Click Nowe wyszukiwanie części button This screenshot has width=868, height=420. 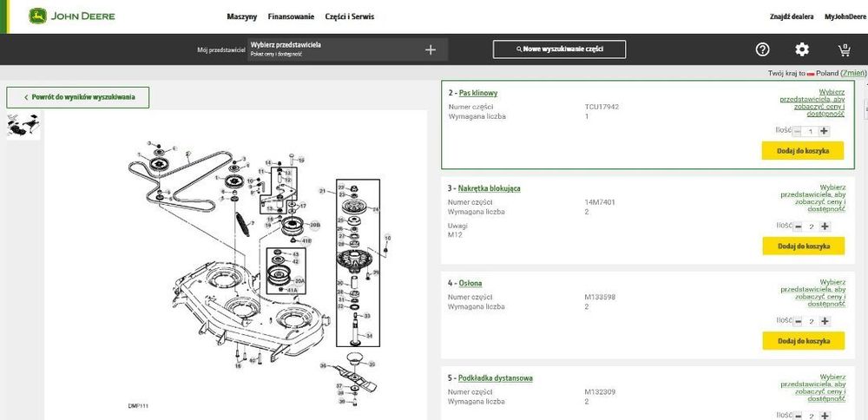560,49
